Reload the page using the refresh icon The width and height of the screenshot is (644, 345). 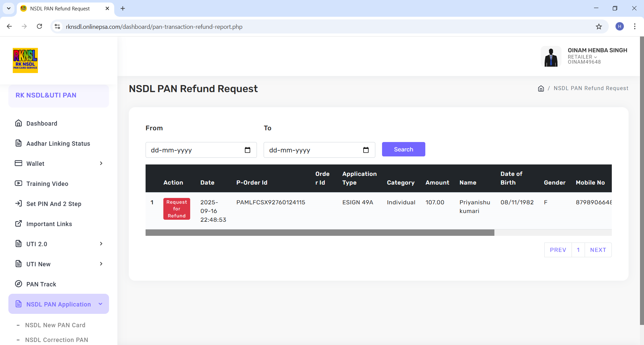(x=40, y=26)
